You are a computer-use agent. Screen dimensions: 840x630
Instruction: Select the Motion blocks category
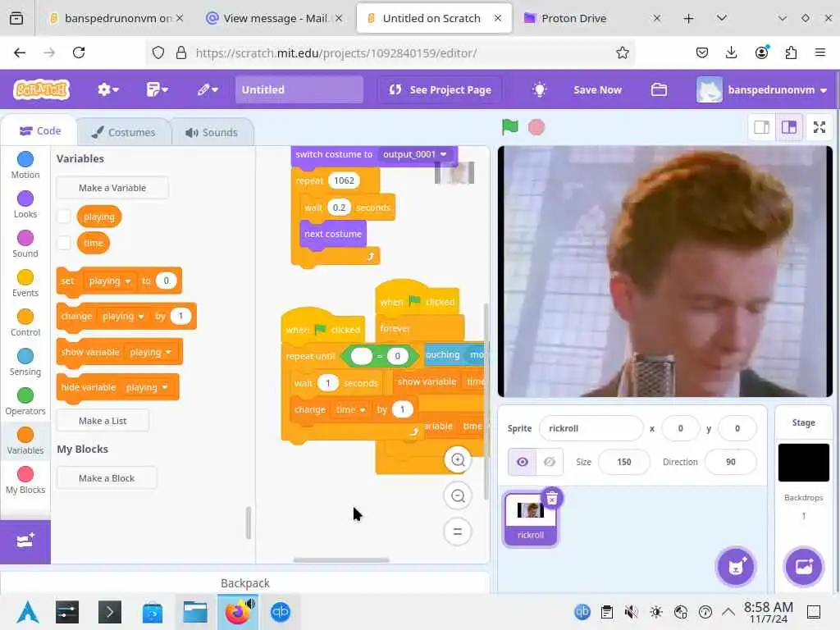(x=25, y=165)
